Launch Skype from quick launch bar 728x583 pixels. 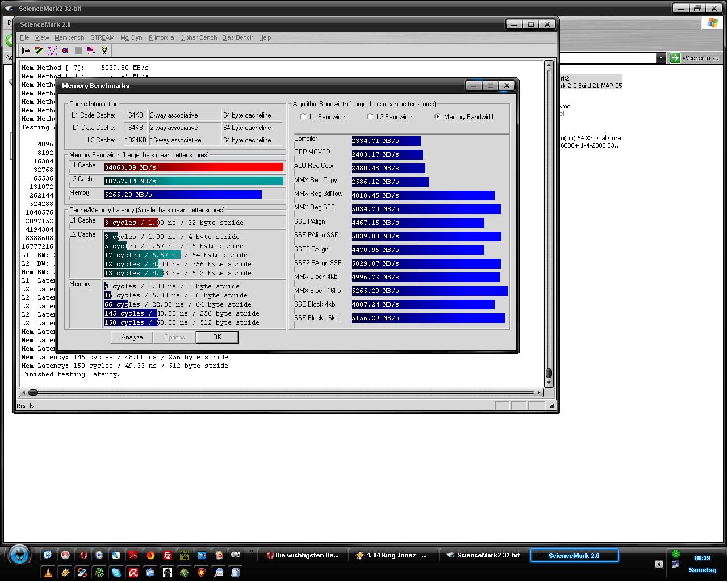coord(116,573)
